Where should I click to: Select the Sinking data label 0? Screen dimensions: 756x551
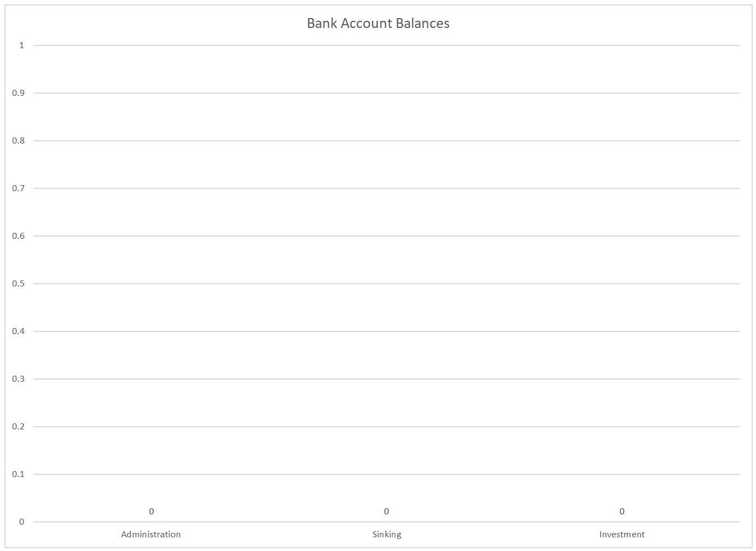(386, 512)
